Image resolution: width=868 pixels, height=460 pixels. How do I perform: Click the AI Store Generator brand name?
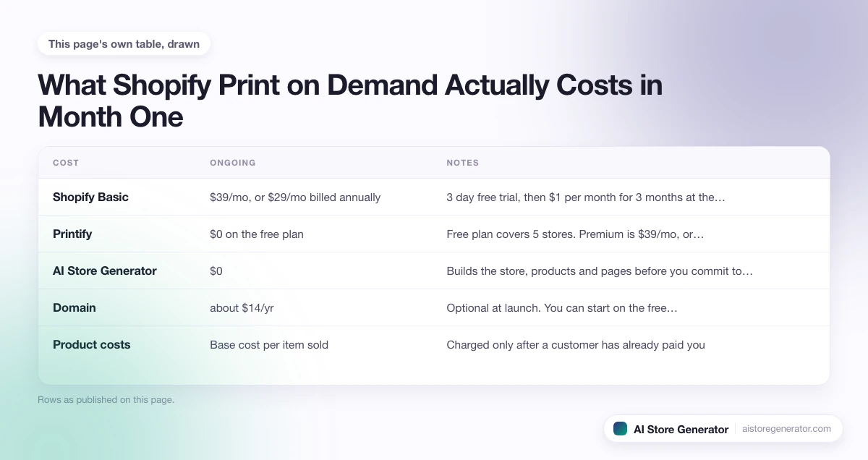[681, 429]
